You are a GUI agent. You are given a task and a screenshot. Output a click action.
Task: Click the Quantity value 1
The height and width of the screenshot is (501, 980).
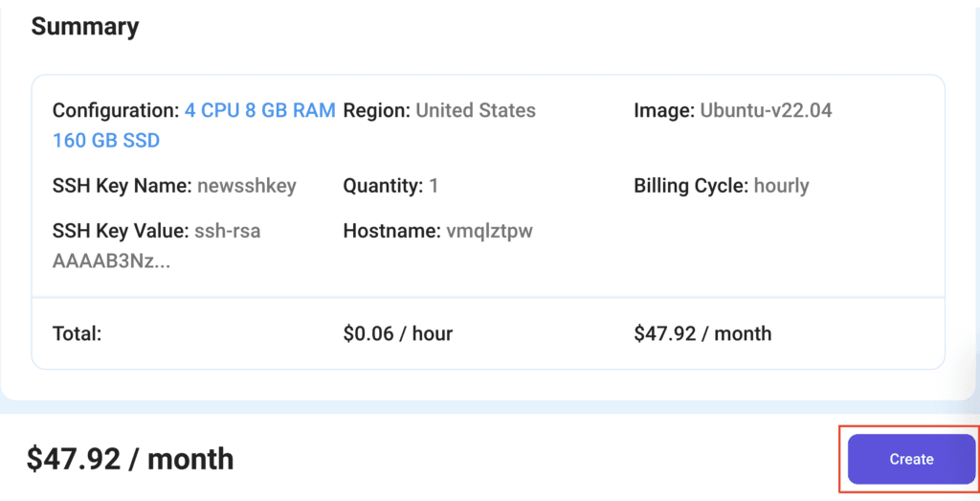click(x=434, y=186)
